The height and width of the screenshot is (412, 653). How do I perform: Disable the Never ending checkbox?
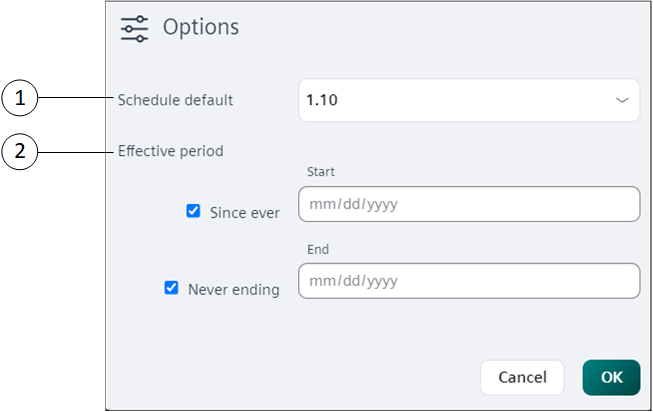172,288
